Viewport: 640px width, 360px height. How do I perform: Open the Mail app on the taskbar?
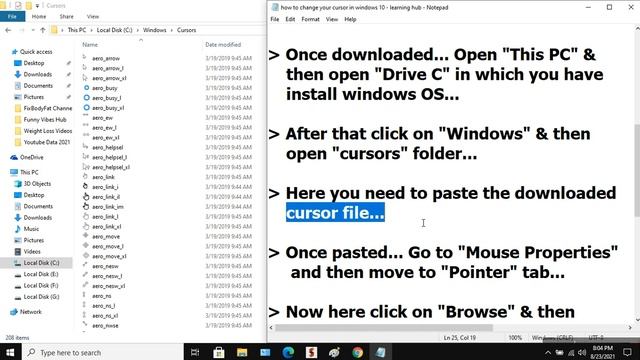(265, 352)
